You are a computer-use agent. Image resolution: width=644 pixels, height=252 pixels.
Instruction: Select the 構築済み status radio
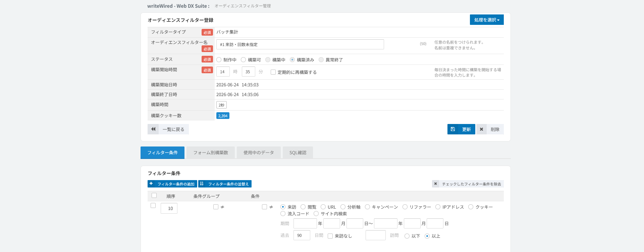pyautogui.click(x=292, y=60)
